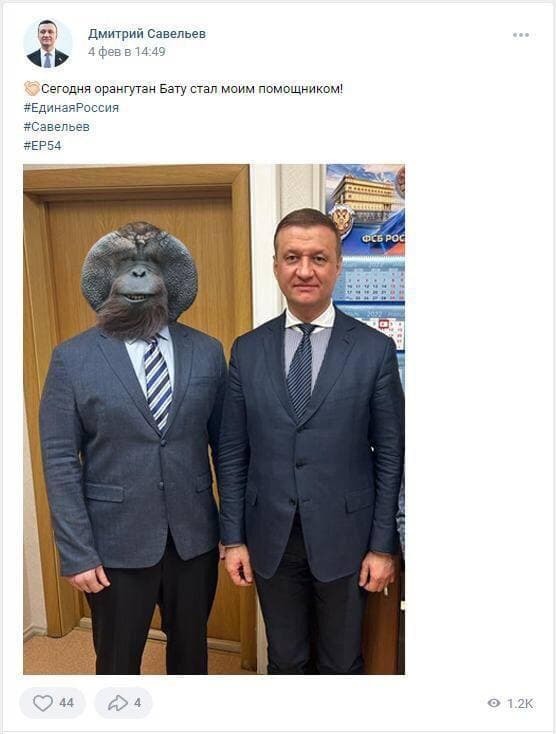Click the share count 4
The height and width of the screenshot is (734, 556).
137,703
